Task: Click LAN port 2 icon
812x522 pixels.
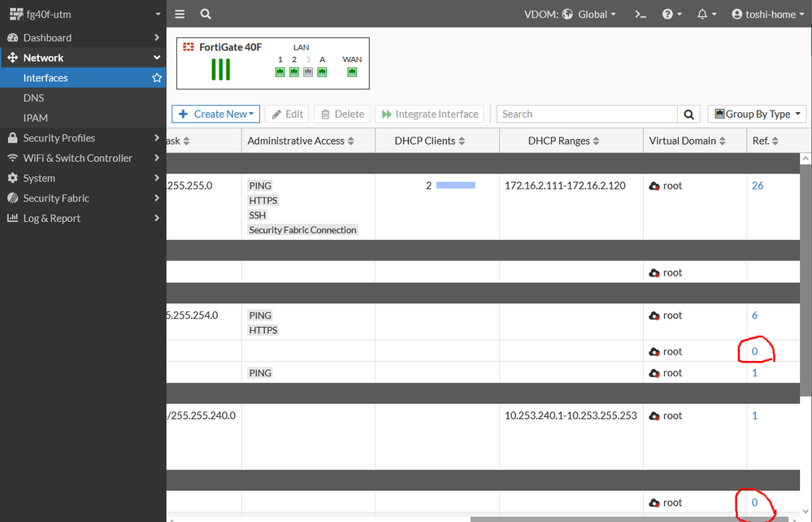Action: coord(294,72)
